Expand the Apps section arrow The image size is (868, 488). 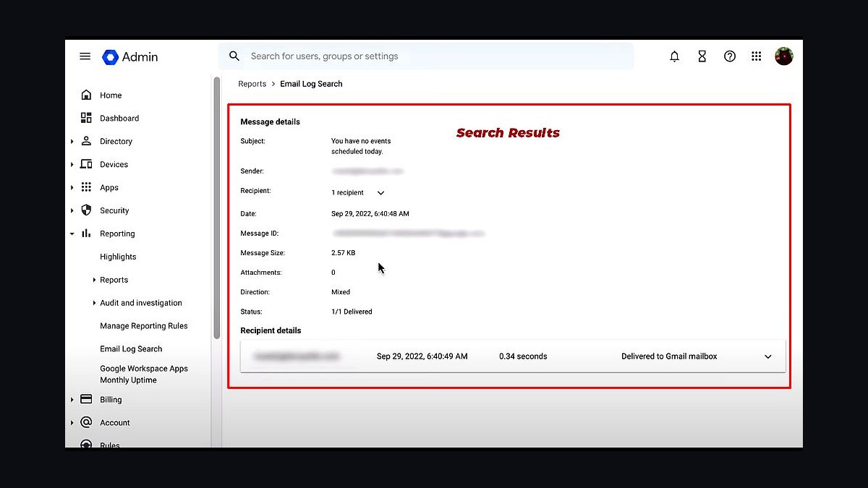[72, 188]
